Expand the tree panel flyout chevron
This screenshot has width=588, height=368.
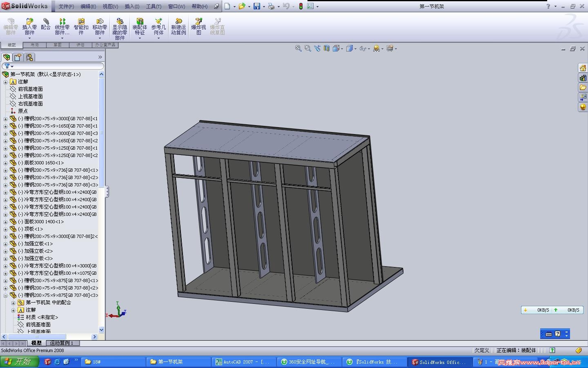tap(100, 57)
